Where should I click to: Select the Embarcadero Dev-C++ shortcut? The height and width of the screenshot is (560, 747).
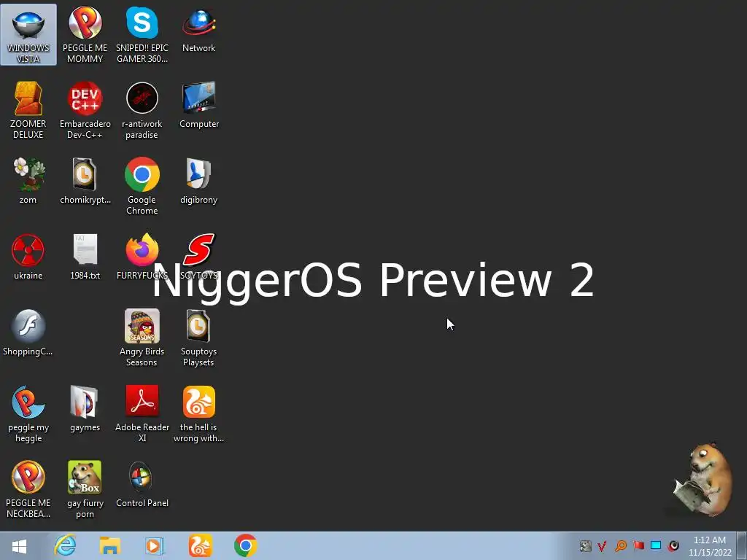[85, 111]
